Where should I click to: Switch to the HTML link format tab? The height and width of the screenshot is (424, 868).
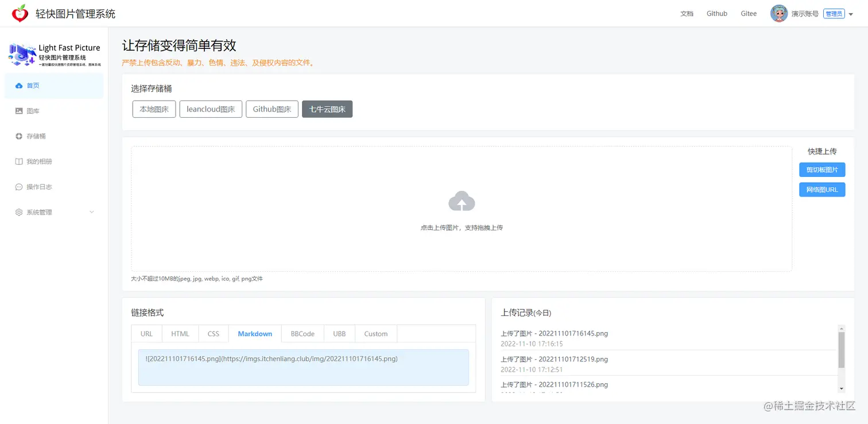[x=180, y=334]
